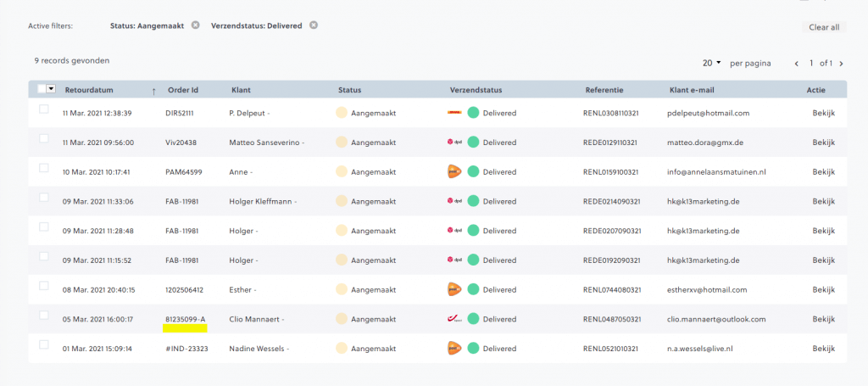Viewport: 868px width, 386px height.
Task: Remove the Status: Aangemaakt filter
Action: point(195,25)
